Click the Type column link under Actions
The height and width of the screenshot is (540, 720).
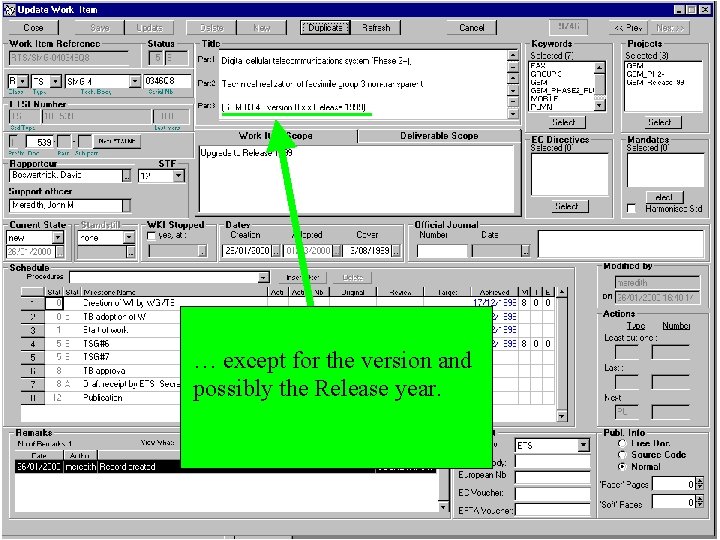(x=636, y=326)
